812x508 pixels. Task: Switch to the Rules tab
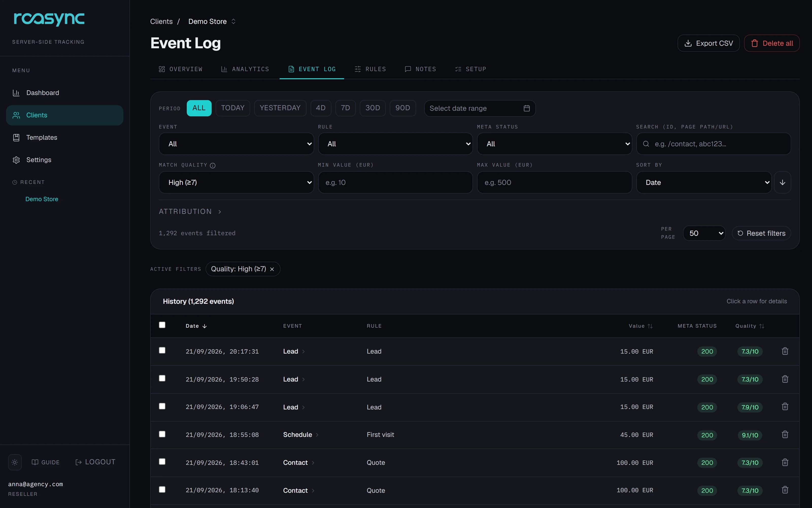[370, 69]
